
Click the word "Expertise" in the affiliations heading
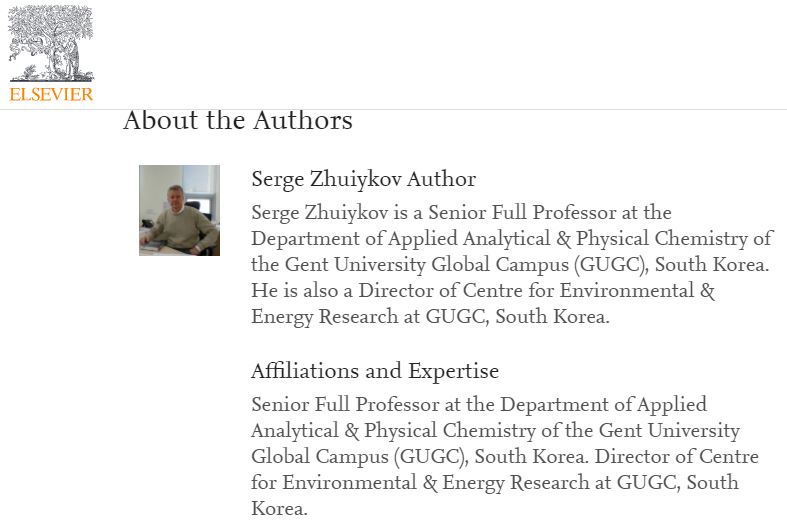(453, 371)
